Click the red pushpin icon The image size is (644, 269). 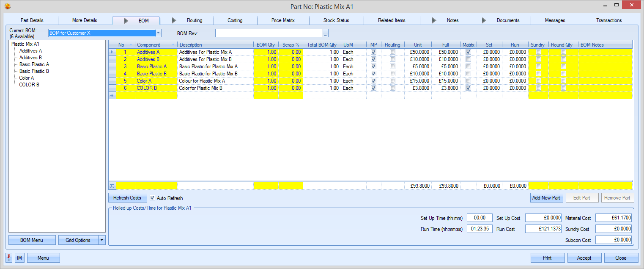point(9,258)
